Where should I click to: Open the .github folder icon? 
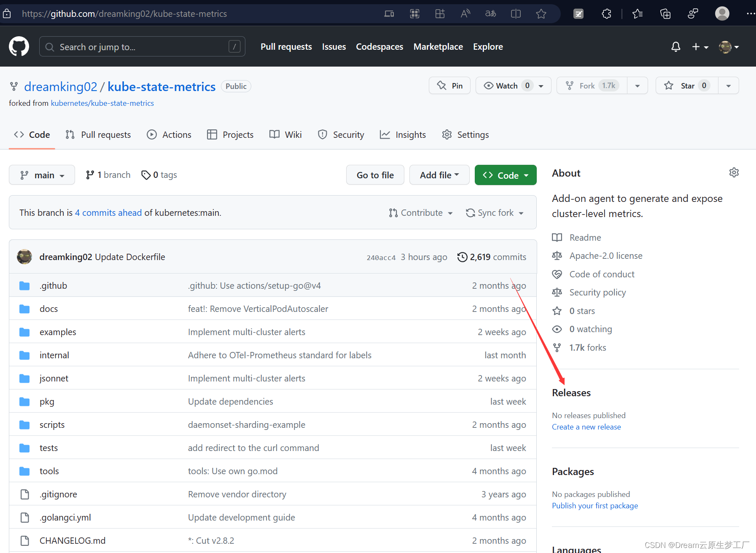click(24, 286)
